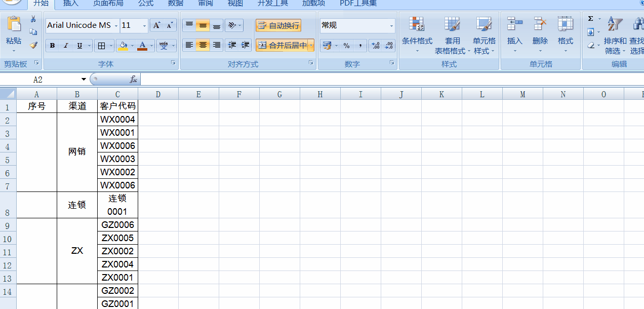Click the AutoSum Σ icon
This screenshot has width=644, height=309.
click(x=590, y=19)
